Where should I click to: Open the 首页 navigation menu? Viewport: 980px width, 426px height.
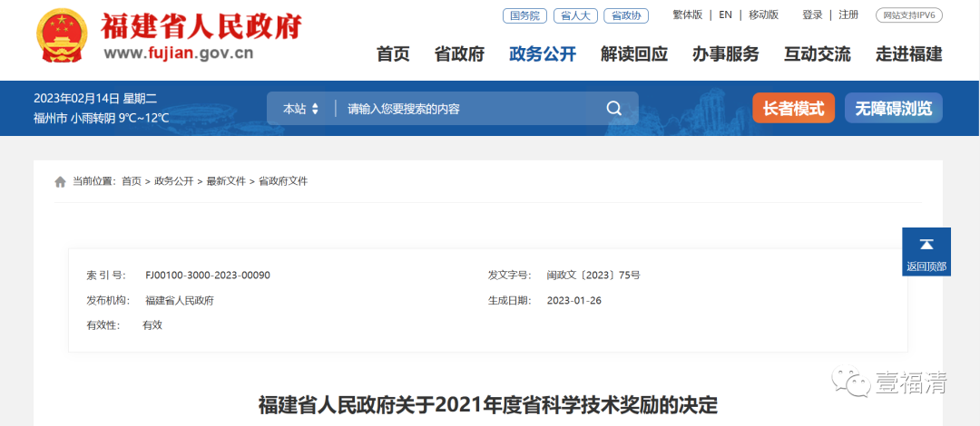(393, 54)
